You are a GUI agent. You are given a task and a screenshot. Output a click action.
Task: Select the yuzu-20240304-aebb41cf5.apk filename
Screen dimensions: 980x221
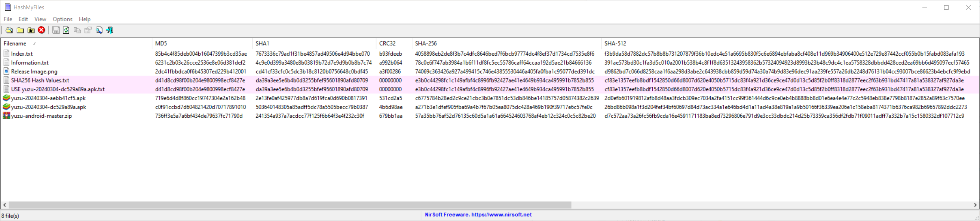(48, 98)
